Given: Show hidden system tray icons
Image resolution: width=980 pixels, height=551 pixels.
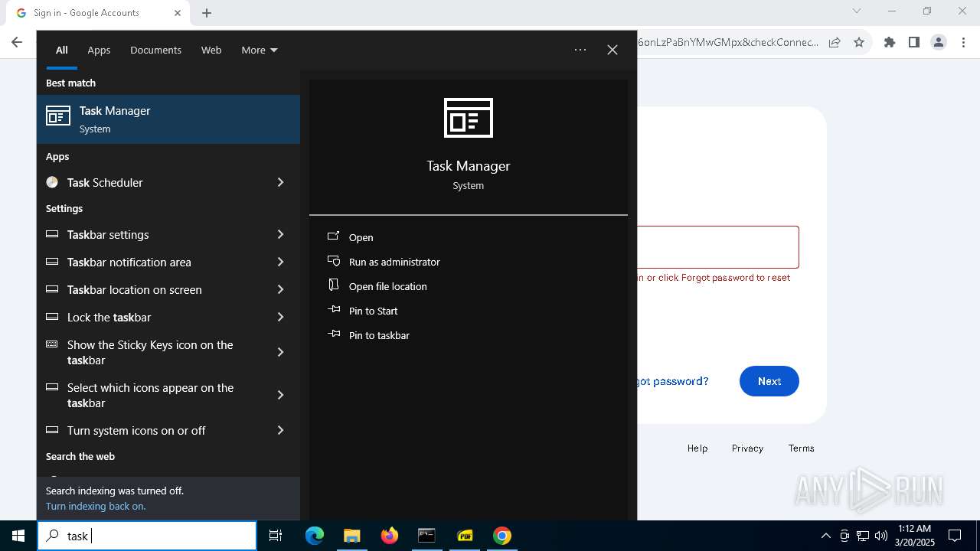Looking at the screenshot, I should (x=825, y=536).
